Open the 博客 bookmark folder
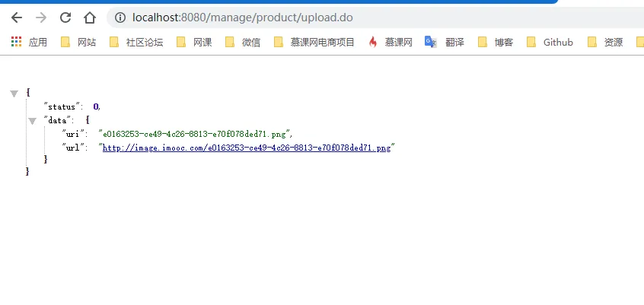The width and height of the screenshot is (644, 305). (x=496, y=42)
